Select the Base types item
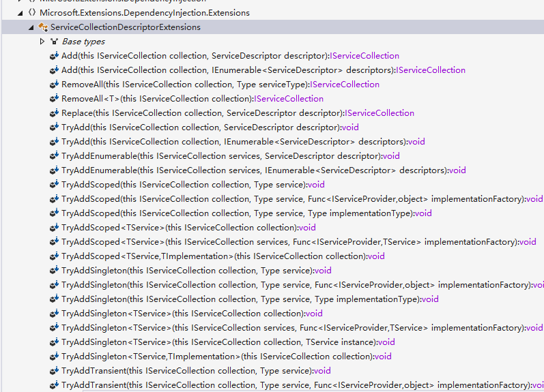This screenshot has width=544, height=392. (83, 42)
